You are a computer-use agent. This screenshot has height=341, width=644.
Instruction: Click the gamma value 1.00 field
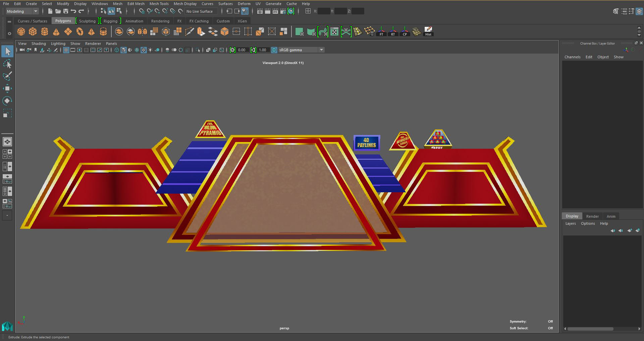point(263,50)
